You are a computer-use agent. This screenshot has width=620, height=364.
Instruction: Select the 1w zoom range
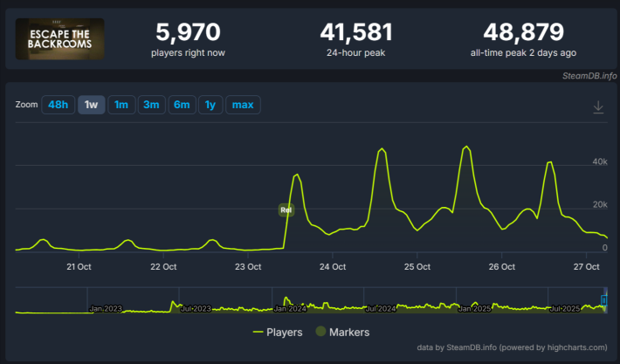tap(91, 105)
